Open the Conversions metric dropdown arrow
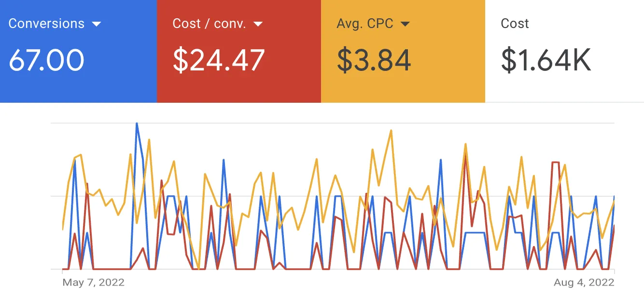Viewport: 644px width, 301px height. (x=97, y=24)
